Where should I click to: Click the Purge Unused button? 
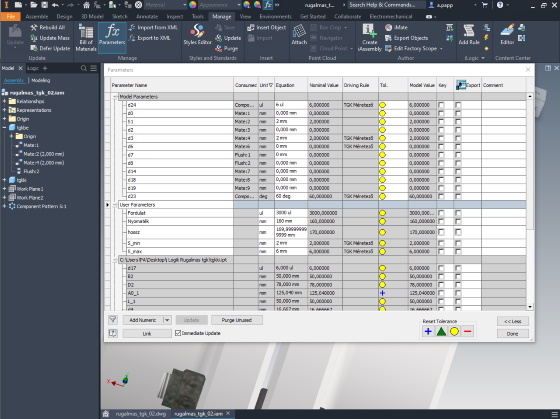click(237, 320)
